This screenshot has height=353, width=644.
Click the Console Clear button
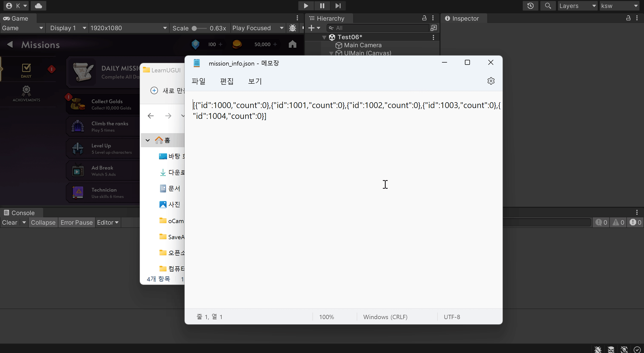click(10, 222)
